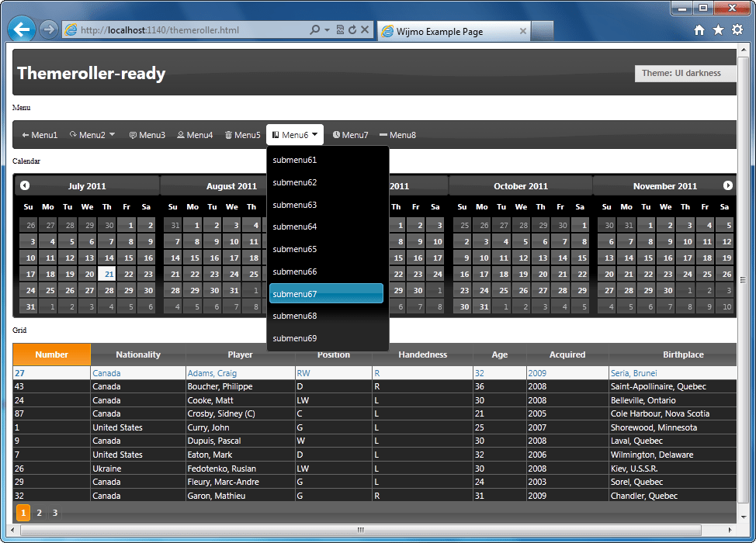This screenshot has height=543, width=756.
Task: Go to previous month in calendar
Action: coord(25,185)
